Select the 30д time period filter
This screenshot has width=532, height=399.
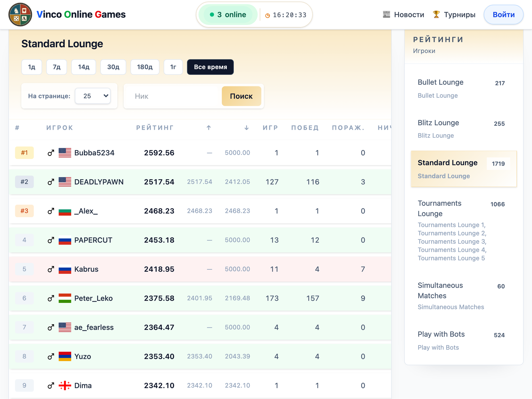coord(113,67)
